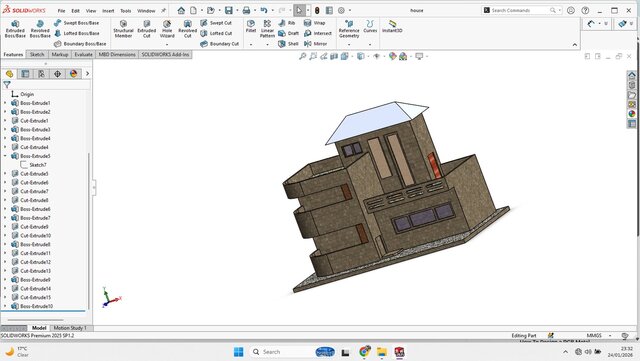640x361 pixels.
Task: Click the Print toolbar icon
Action: coord(246,10)
